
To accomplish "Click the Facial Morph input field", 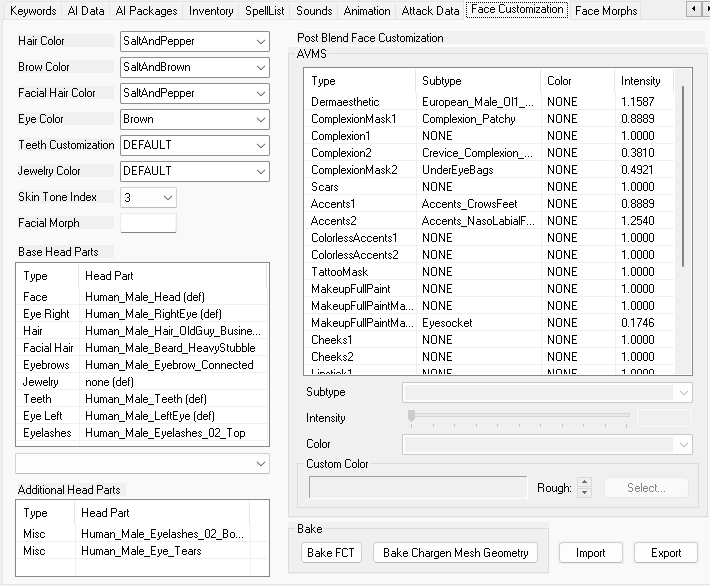I will [x=148, y=223].
